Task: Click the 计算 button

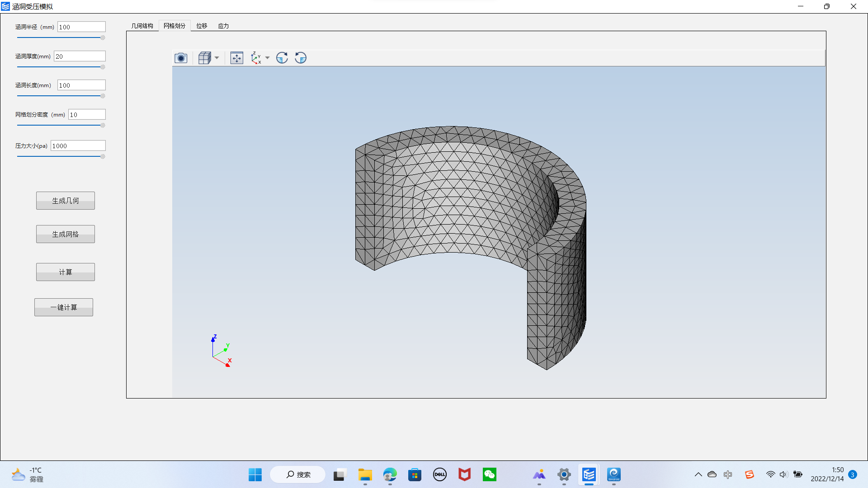Action: click(66, 272)
